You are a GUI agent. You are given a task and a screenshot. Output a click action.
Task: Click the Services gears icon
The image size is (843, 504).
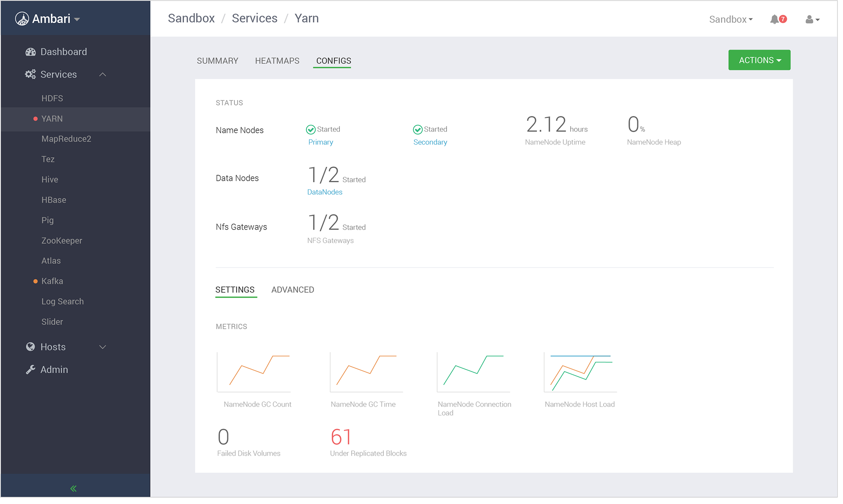point(30,75)
